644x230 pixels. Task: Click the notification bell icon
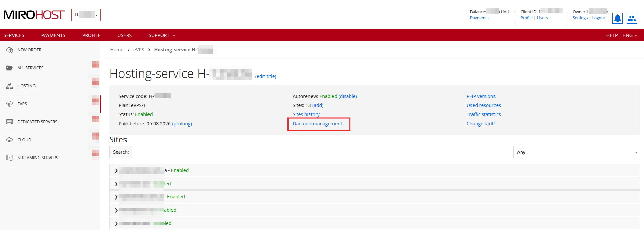pyautogui.click(x=617, y=18)
